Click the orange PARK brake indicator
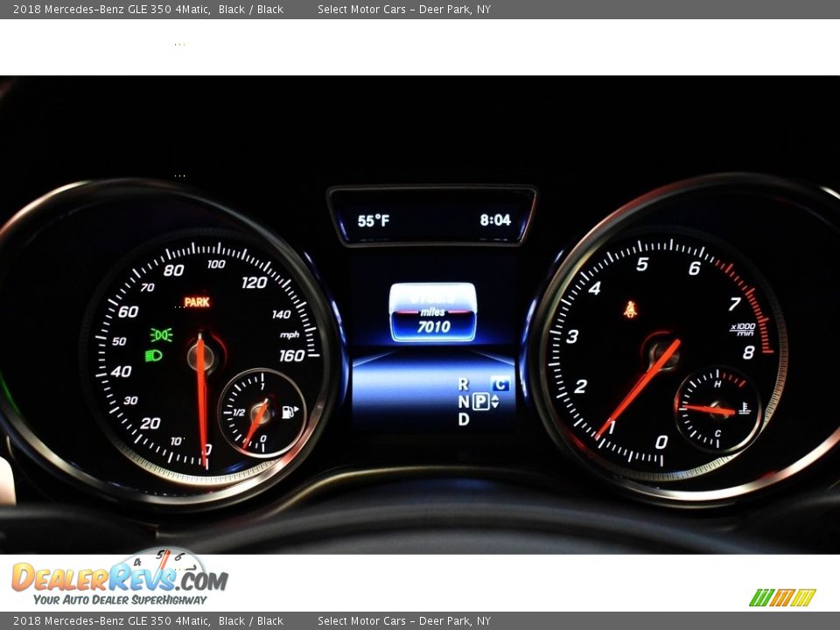This screenshot has height=630, width=840. (x=197, y=302)
